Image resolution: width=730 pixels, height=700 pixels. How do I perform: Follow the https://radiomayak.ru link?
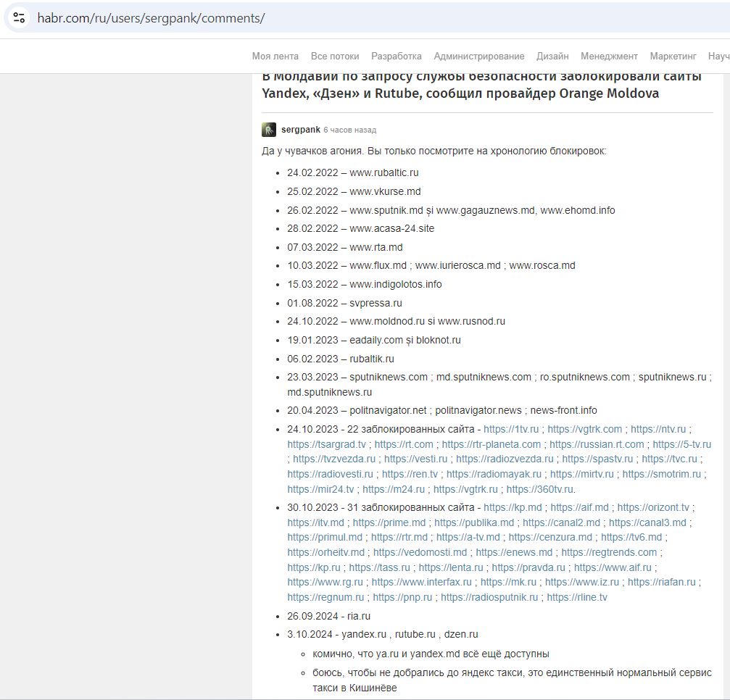(494, 474)
